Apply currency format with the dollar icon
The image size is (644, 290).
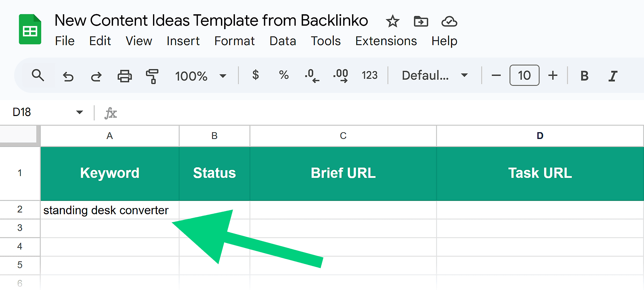(256, 76)
